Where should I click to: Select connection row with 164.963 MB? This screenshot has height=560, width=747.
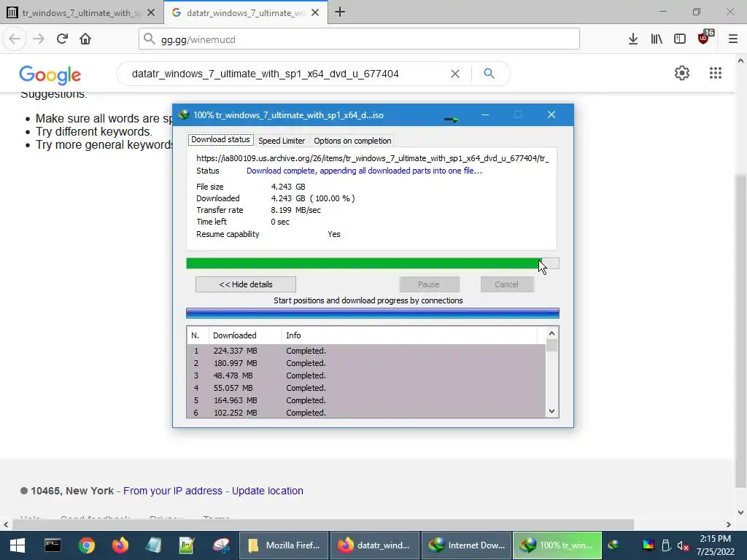366,400
